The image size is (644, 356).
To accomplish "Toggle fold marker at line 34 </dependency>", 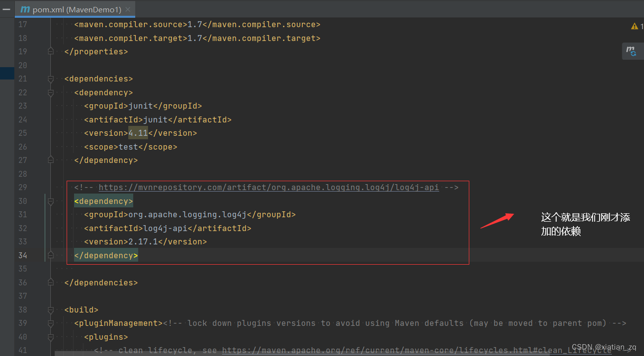I will [50, 255].
